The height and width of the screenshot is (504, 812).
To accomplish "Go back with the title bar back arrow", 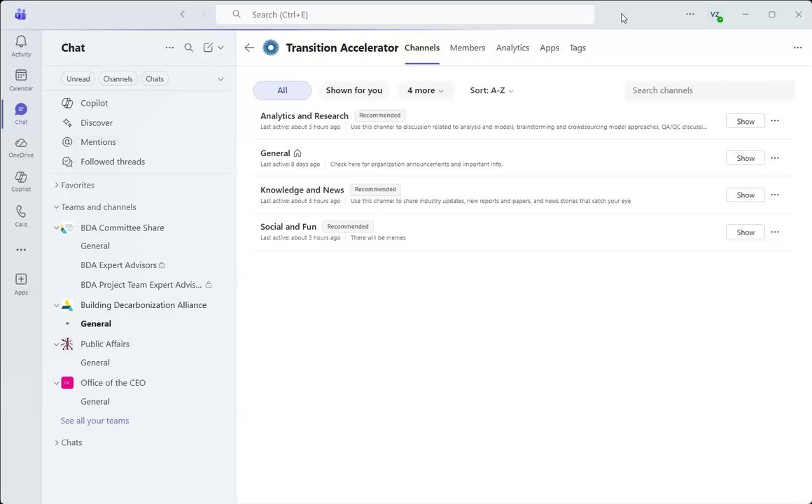I will pyautogui.click(x=182, y=15).
